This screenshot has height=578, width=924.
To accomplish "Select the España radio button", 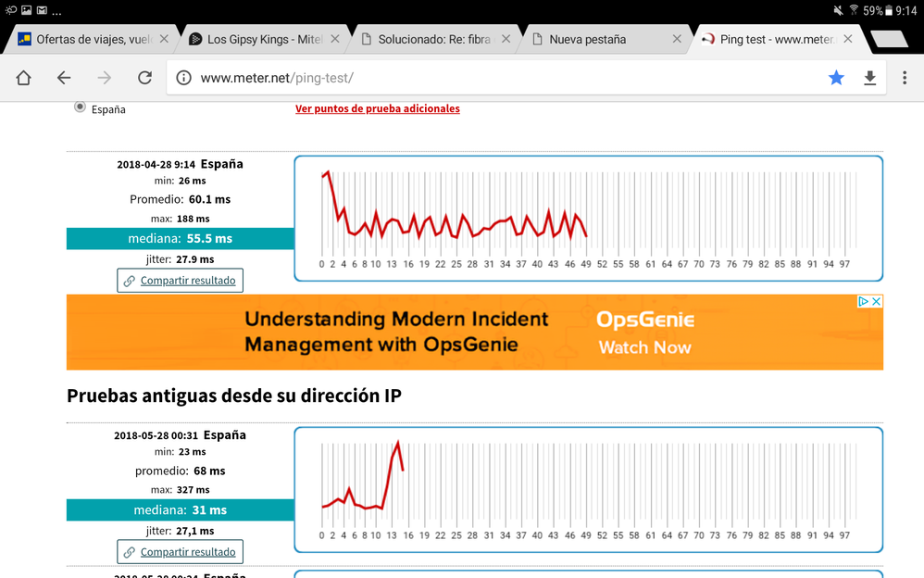I will (x=80, y=107).
